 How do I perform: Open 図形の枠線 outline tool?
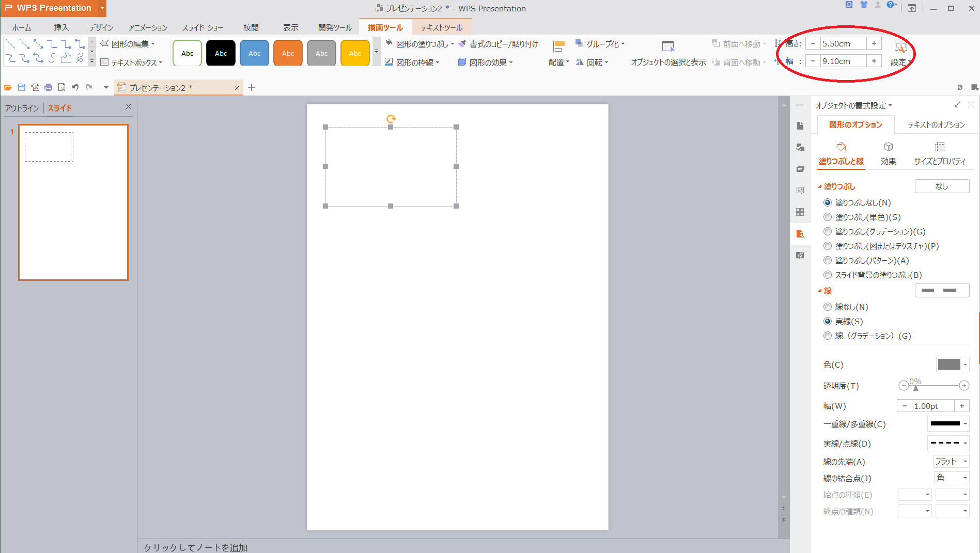[x=412, y=62]
